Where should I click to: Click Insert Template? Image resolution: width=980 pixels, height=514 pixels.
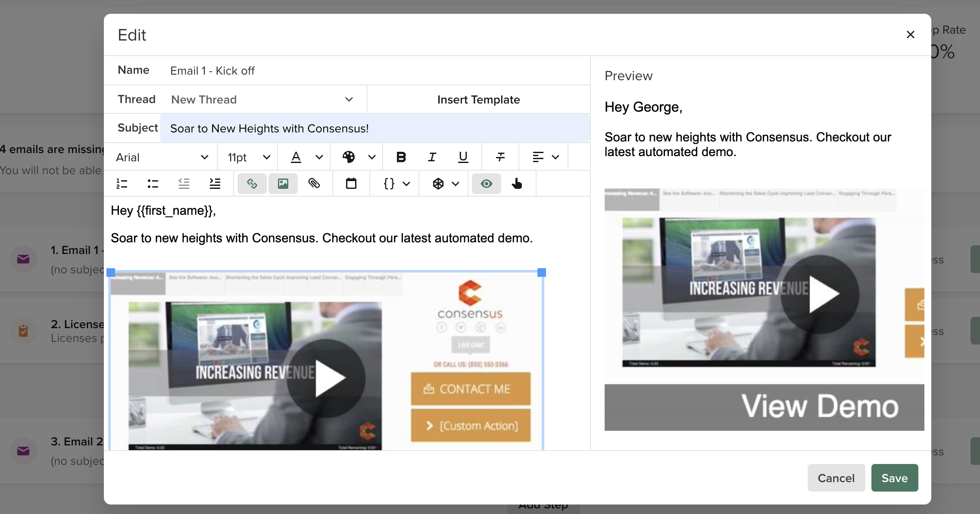[478, 100]
